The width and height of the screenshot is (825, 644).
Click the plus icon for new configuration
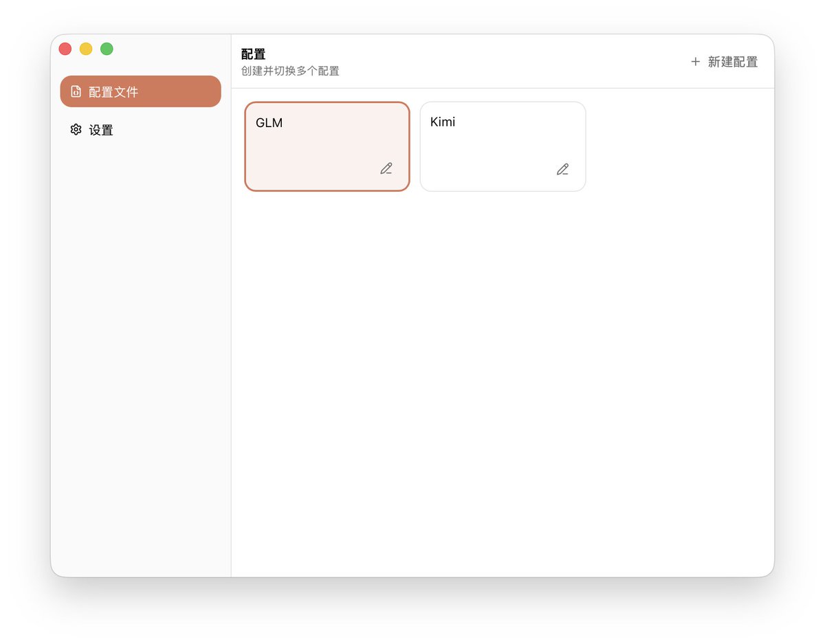click(x=695, y=62)
